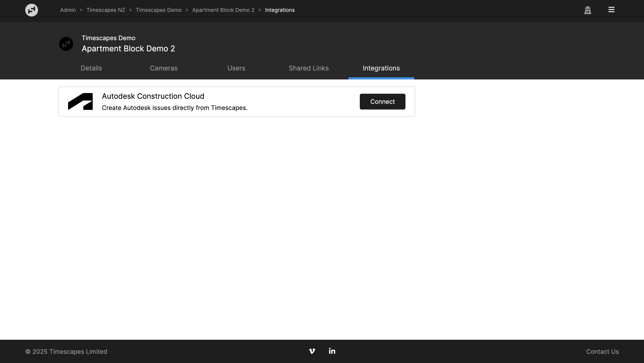Click the Autodesk Construction Cloud title
The height and width of the screenshot is (363, 644).
coord(153,96)
